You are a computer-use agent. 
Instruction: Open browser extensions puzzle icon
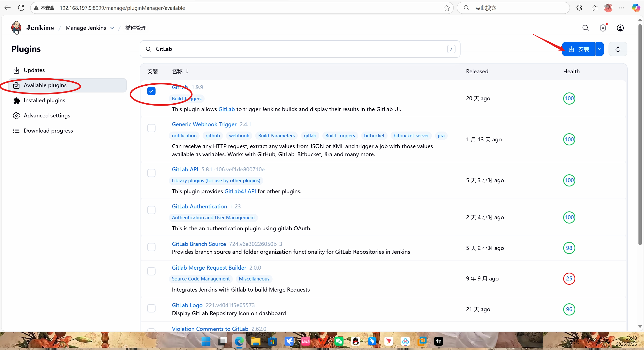coord(579,8)
